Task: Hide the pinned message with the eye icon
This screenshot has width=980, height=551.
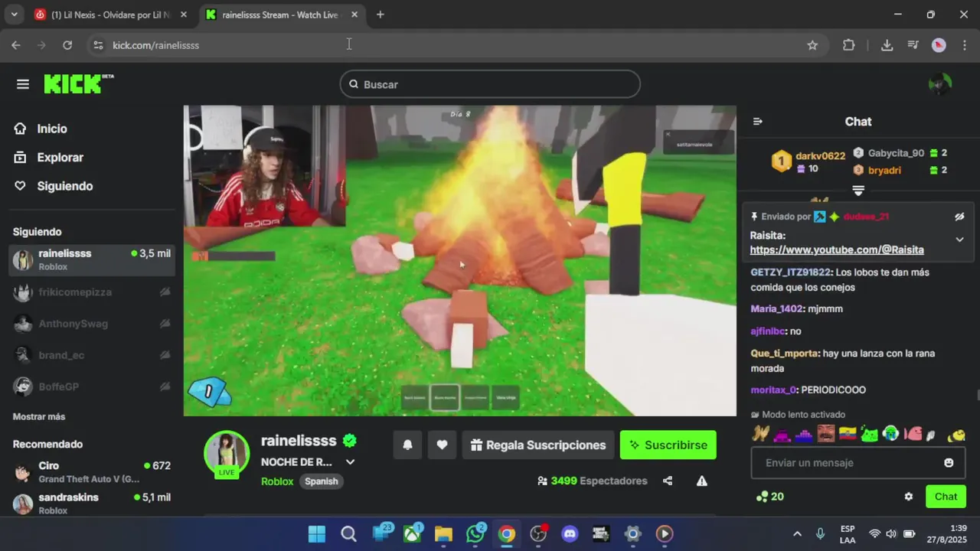Action: (959, 217)
